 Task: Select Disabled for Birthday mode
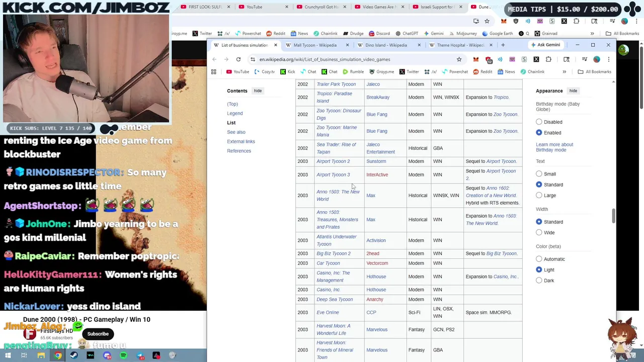tap(539, 122)
